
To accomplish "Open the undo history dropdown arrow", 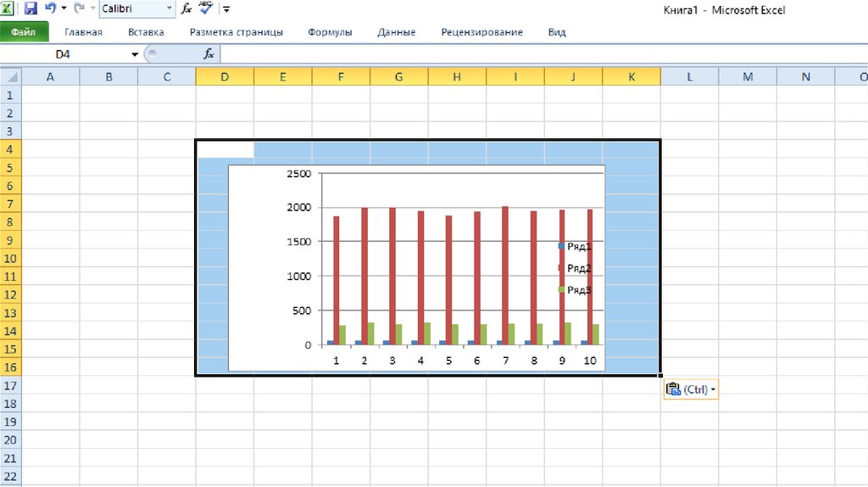I will pyautogui.click(x=64, y=8).
